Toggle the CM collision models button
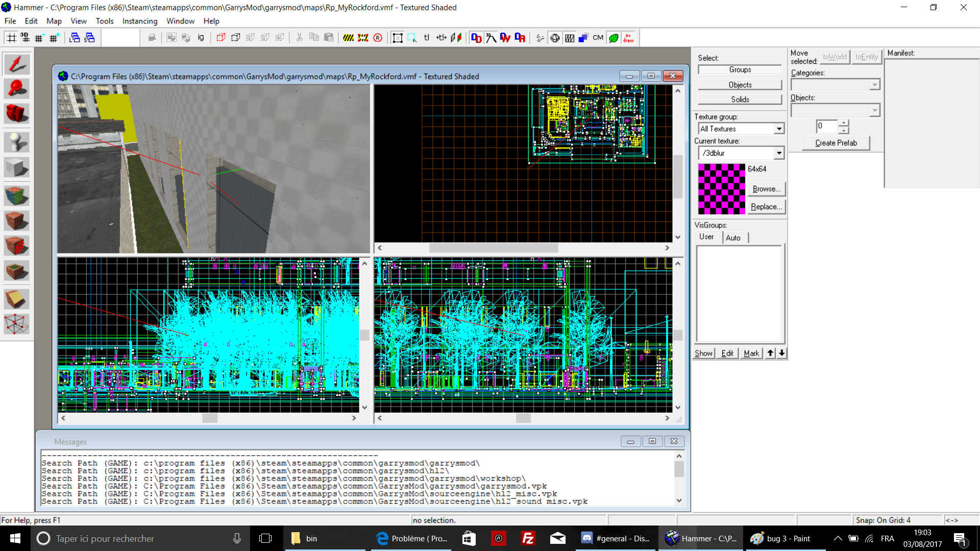The image size is (980, 551). pyautogui.click(x=598, y=38)
